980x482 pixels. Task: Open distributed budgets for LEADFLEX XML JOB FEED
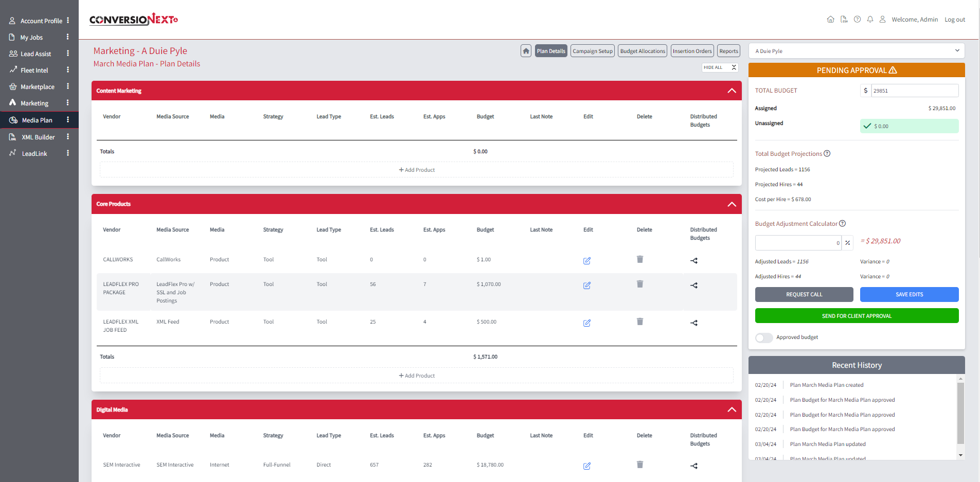coord(694,323)
